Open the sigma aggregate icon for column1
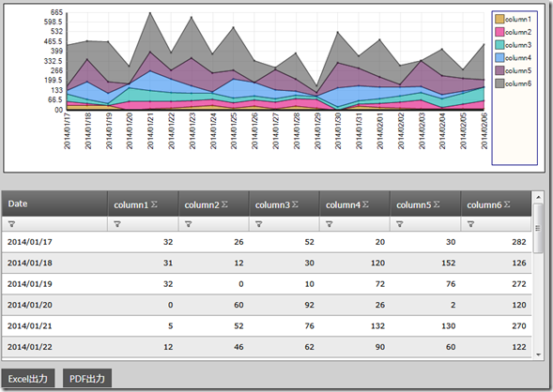 point(154,204)
